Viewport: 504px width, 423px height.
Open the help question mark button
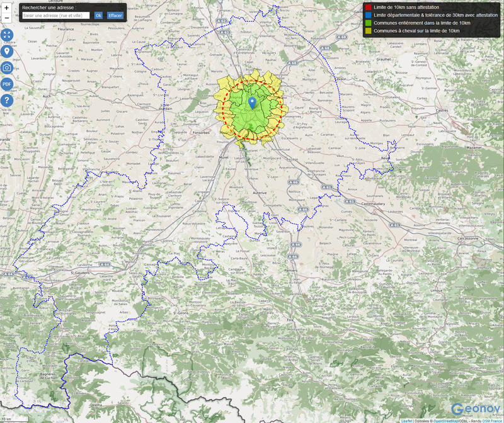[7, 101]
